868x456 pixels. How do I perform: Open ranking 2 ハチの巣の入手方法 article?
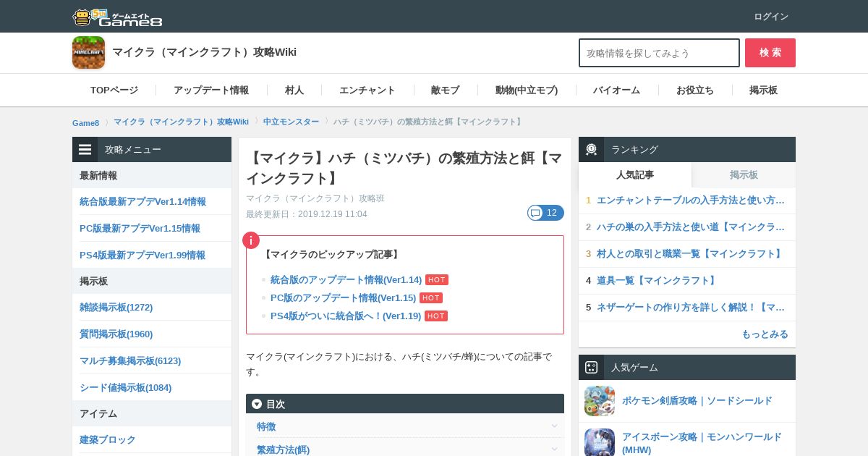[691, 227]
